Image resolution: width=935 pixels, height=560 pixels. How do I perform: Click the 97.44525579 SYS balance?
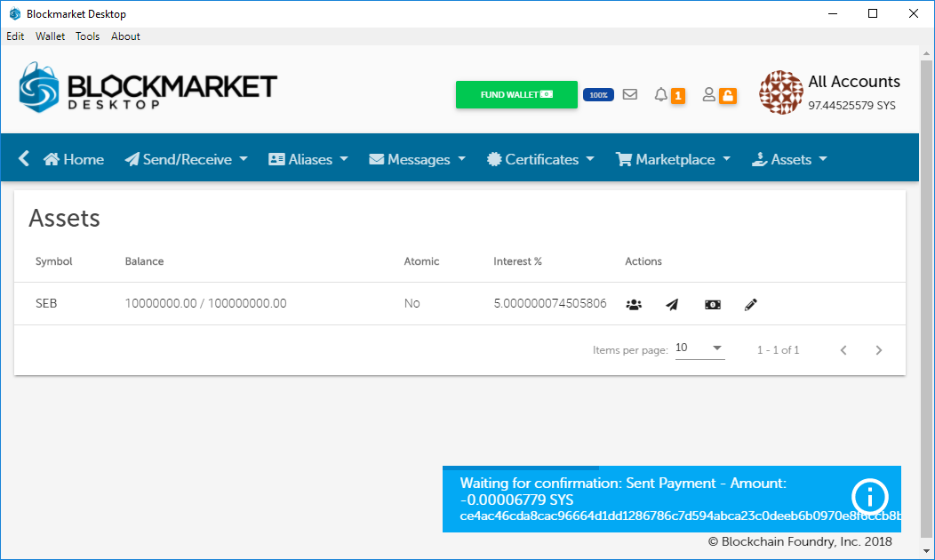click(851, 106)
